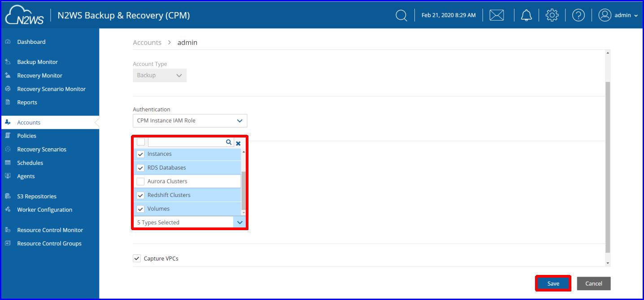Open Reports page

click(x=27, y=102)
